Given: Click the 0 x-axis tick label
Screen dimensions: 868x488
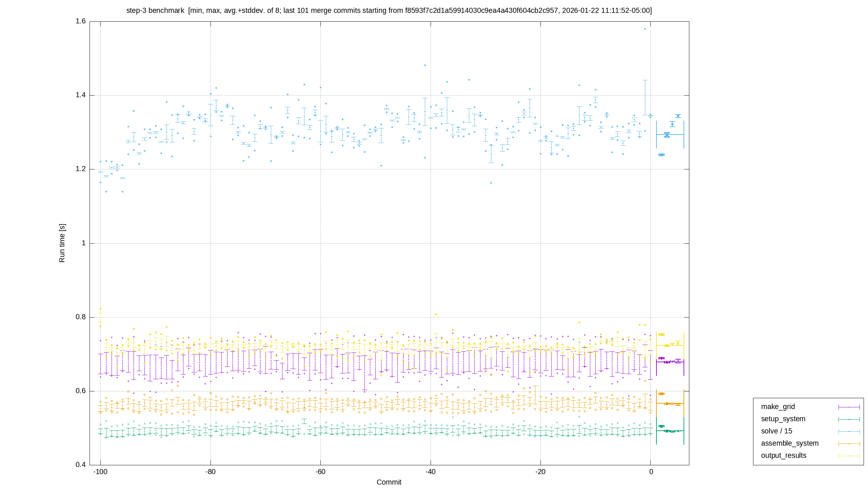Looking at the screenshot, I should tap(651, 472).
